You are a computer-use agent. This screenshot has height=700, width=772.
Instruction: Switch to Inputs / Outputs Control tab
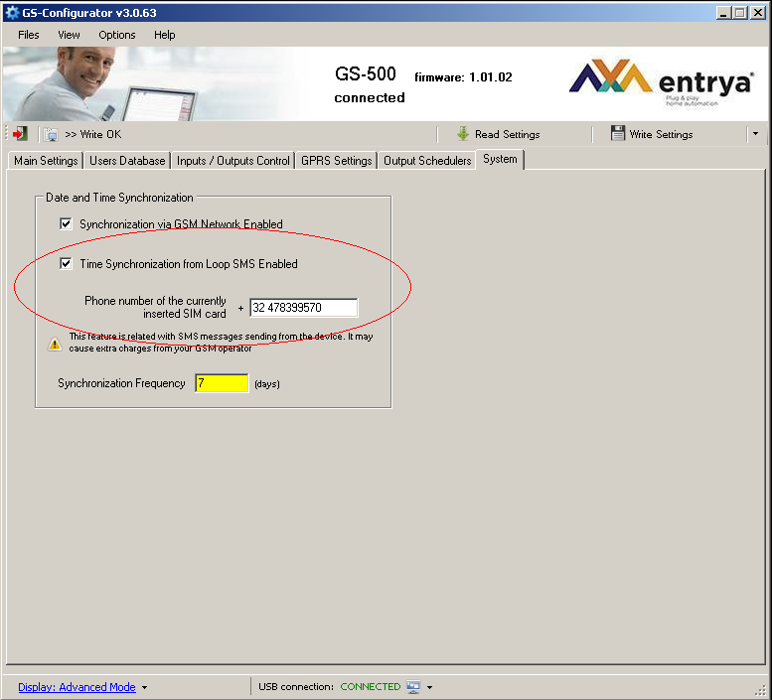click(x=232, y=161)
